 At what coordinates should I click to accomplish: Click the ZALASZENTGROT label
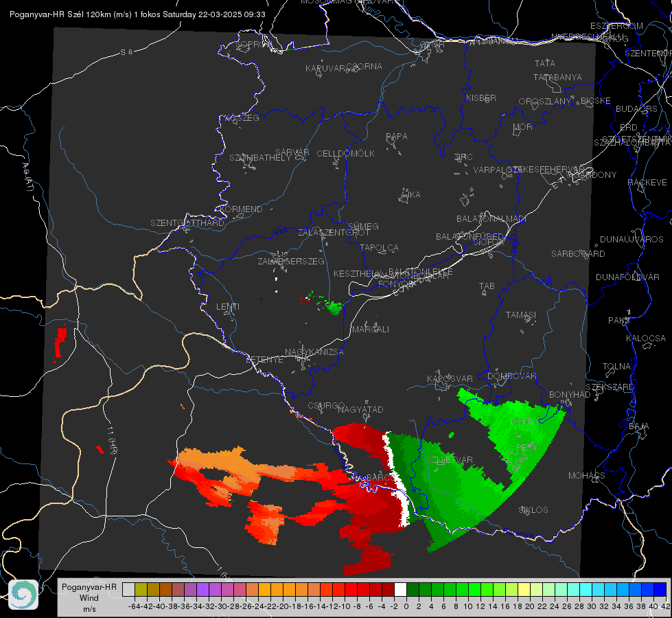(x=334, y=233)
